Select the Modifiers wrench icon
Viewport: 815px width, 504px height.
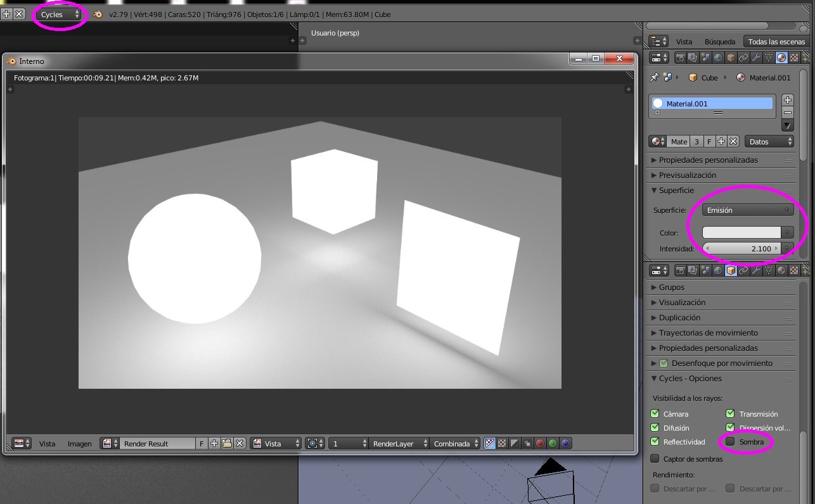click(x=756, y=58)
